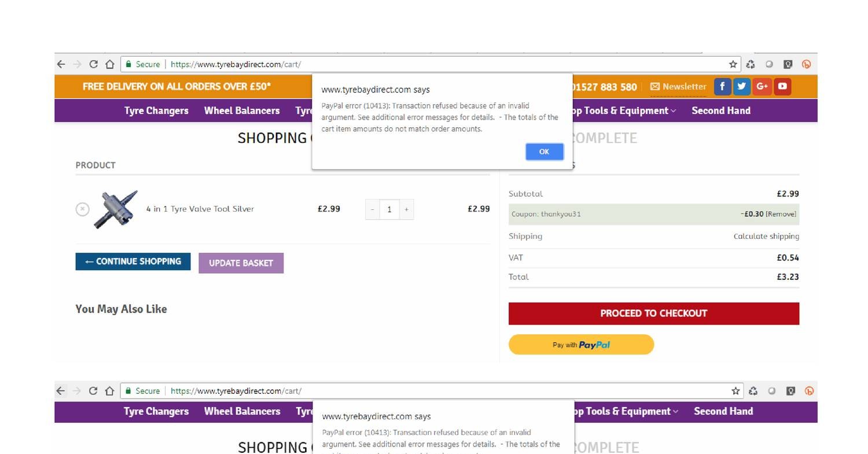Open the Twitter social icon
Viewport: 868px width, 454px height.
tap(742, 86)
